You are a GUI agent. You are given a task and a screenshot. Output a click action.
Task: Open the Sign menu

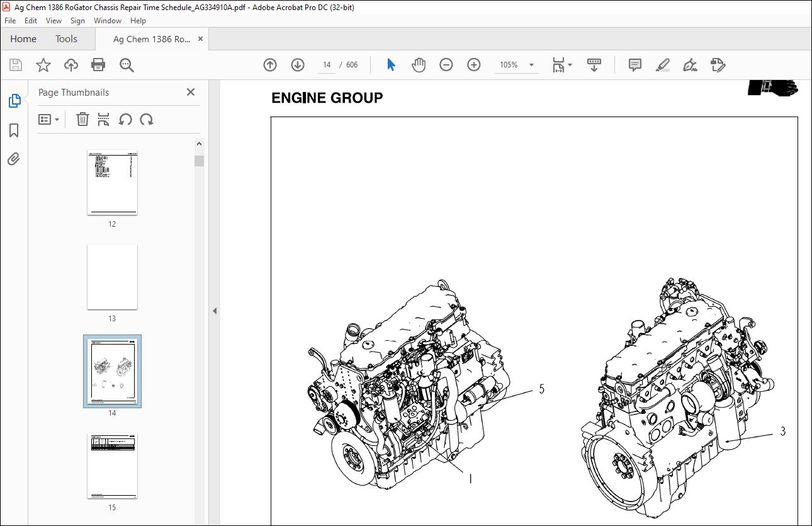click(x=77, y=21)
